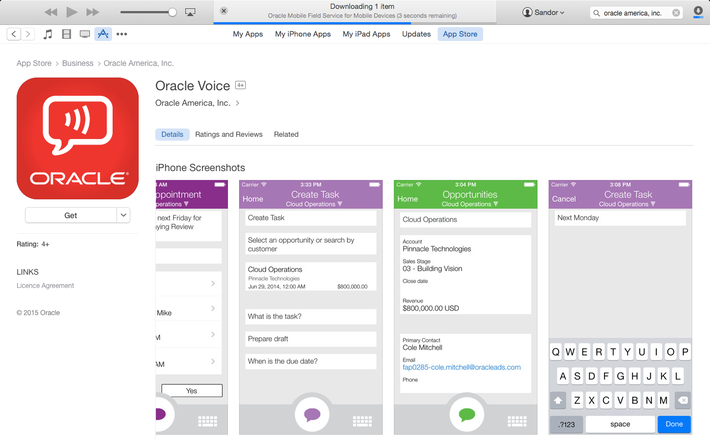Click the Cancel text in screenshot
The width and height of the screenshot is (710, 443).
564,199
